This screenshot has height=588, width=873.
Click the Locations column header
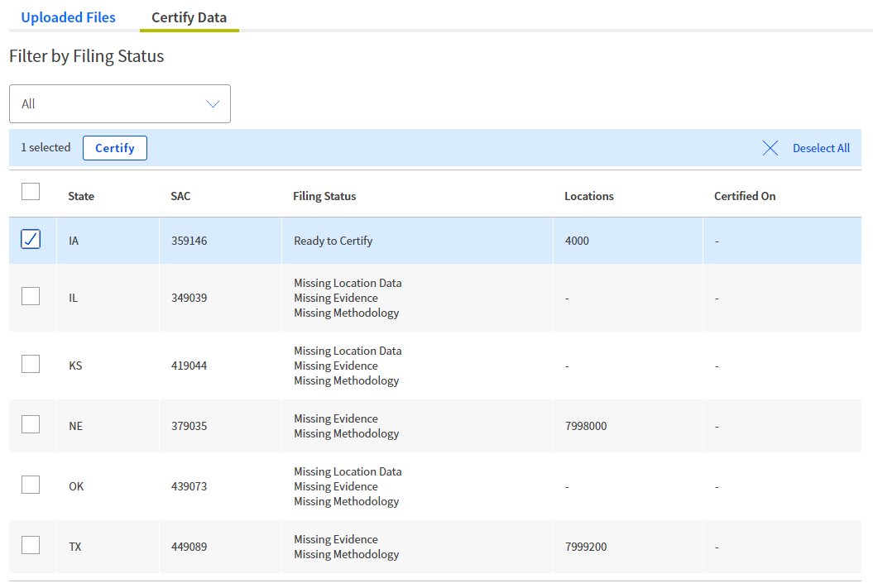(589, 196)
